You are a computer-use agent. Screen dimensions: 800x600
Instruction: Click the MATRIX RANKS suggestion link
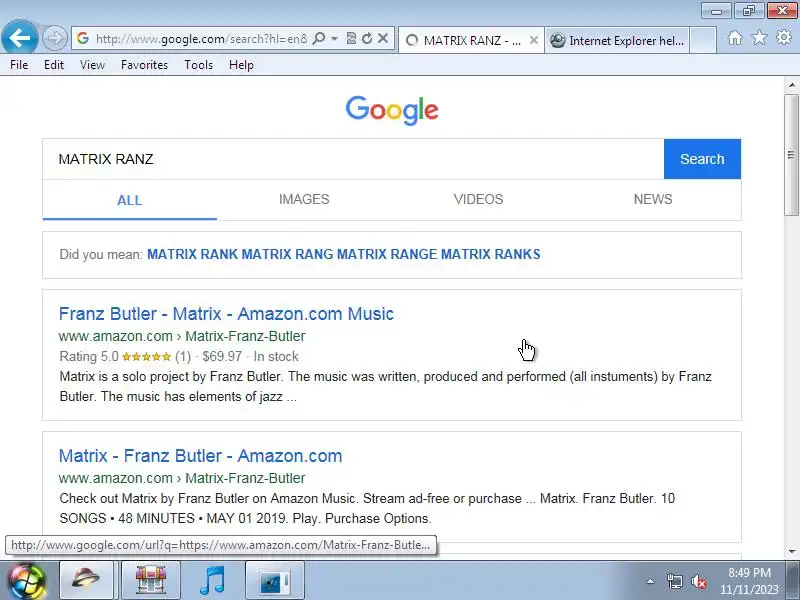(x=491, y=254)
